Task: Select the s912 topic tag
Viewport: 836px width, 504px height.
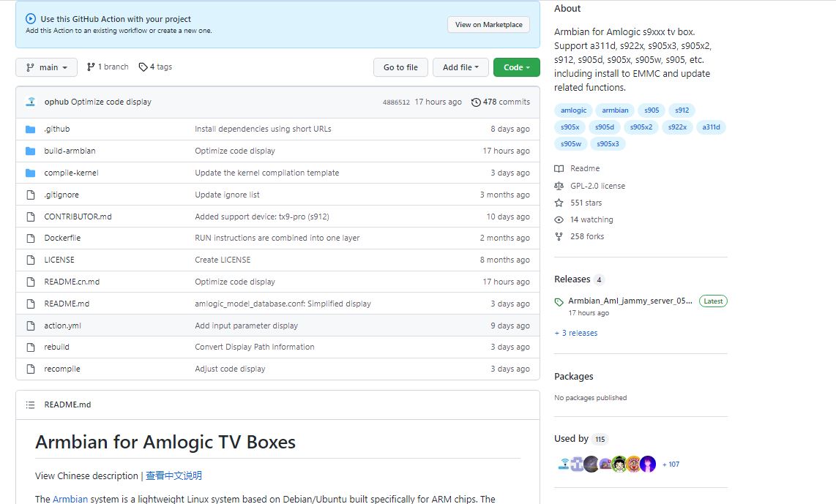Action: [682, 110]
